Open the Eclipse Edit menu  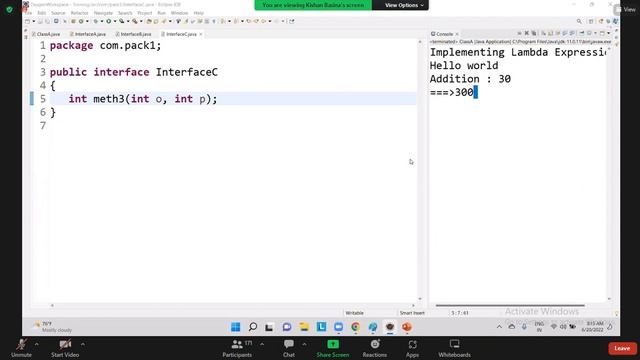[41, 13]
